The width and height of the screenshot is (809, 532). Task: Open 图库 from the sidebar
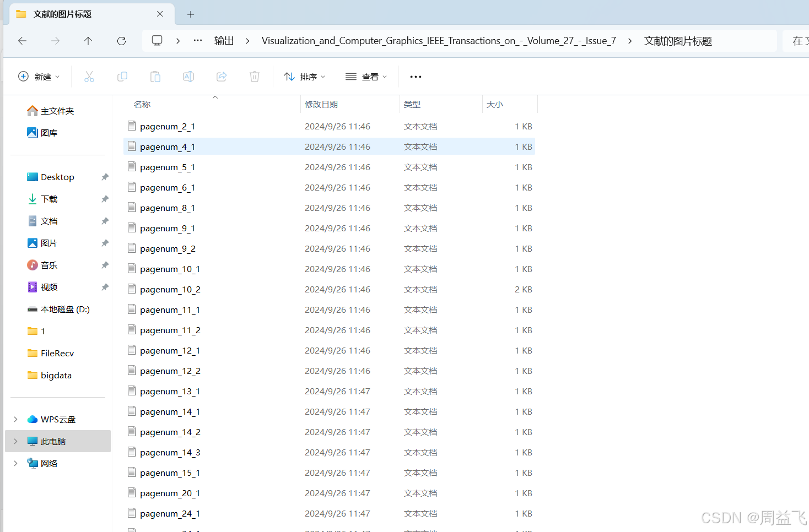click(x=48, y=132)
